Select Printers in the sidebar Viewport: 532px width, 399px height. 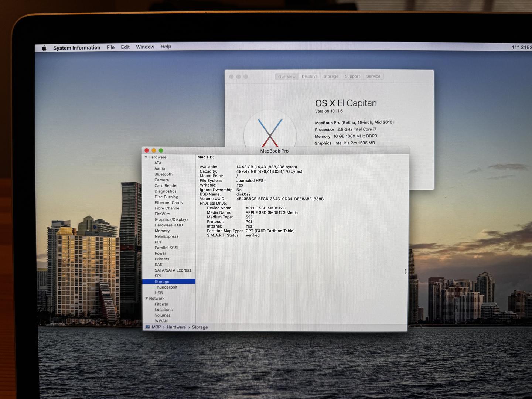(x=162, y=259)
